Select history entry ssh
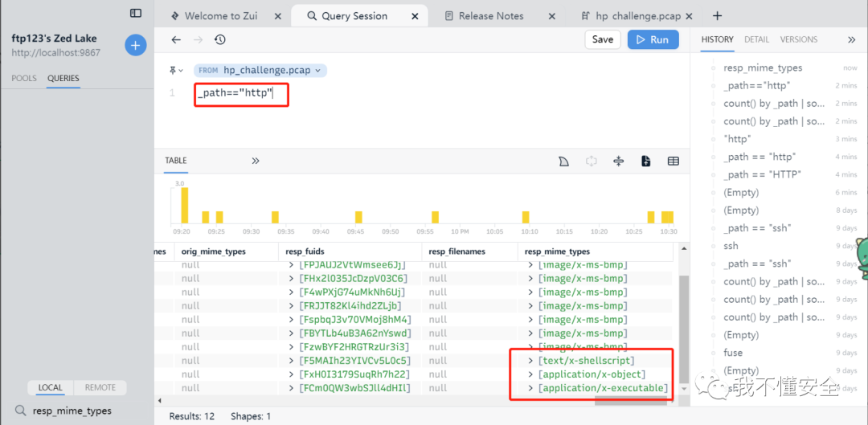 click(731, 246)
